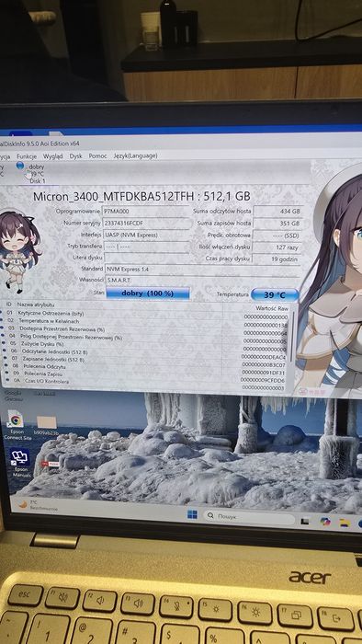This screenshot has height=644, width=362.
Task: Click the host writes value 351 GB
Action: click(x=277, y=224)
